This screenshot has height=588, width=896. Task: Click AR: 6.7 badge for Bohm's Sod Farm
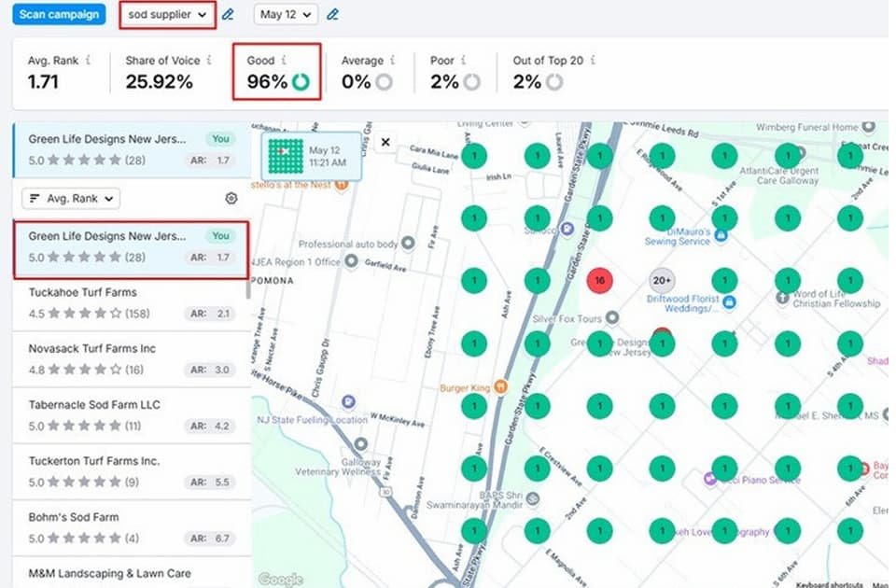(210, 539)
